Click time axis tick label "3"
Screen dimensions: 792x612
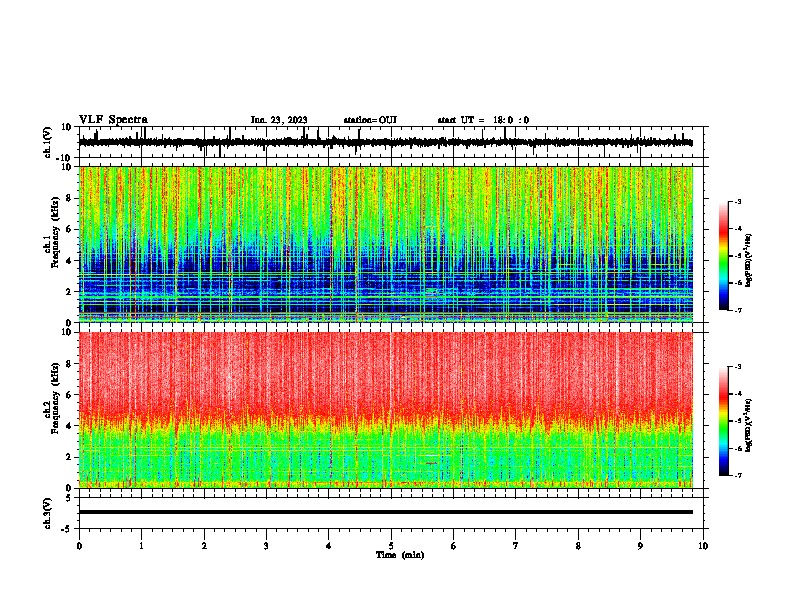click(x=266, y=546)
